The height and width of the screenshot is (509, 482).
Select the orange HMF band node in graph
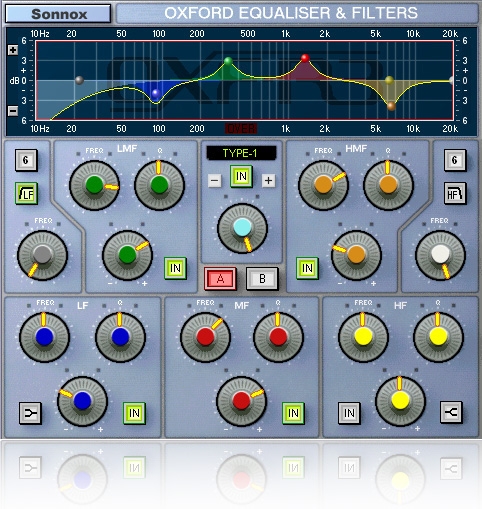click(391, 106)
